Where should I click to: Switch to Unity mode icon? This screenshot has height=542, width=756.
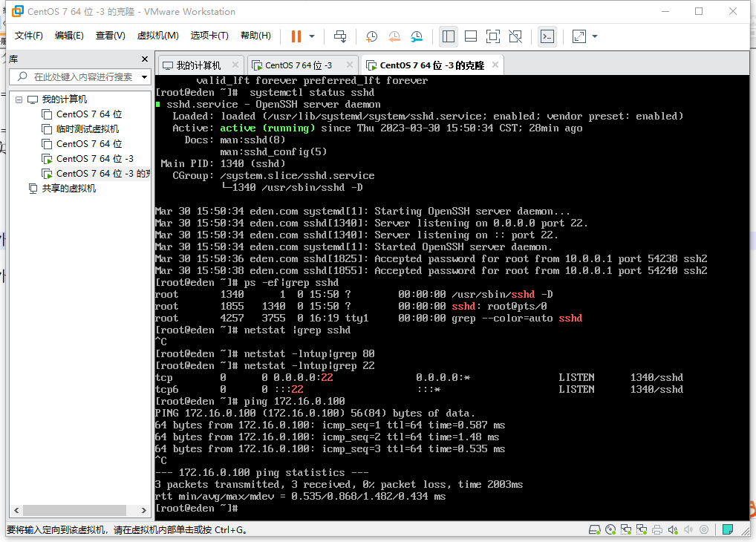point(515,36)
